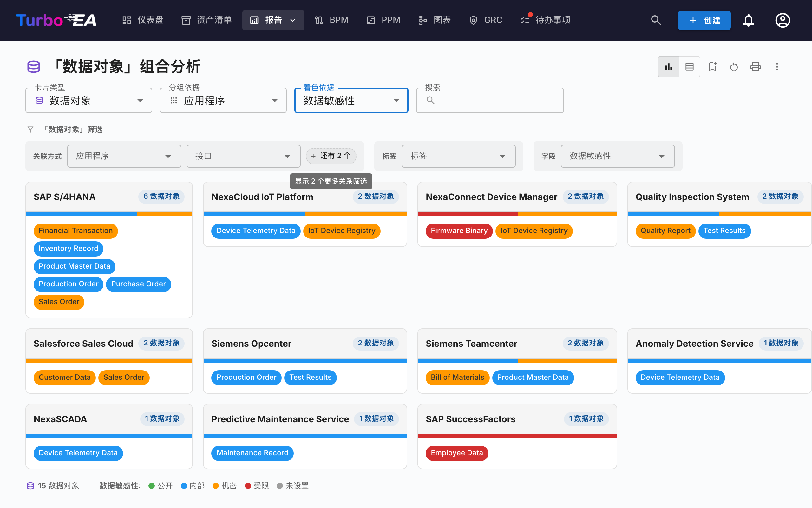The image size is (812, 508).
Task: Click Financial Transaction chip
Action: 75,231
